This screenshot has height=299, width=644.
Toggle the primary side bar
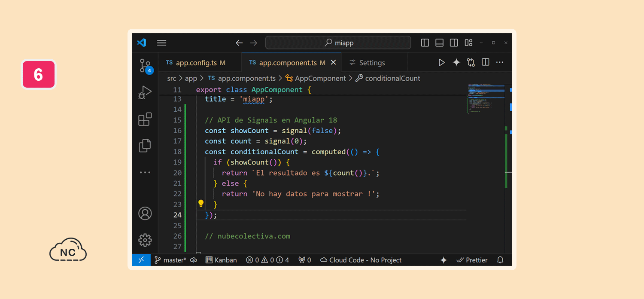425,43
